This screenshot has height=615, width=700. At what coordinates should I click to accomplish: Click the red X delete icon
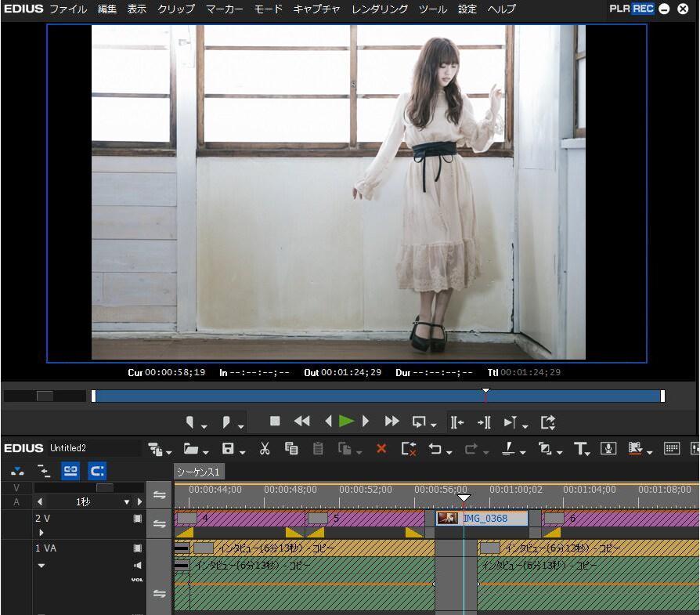(x=381, y=448)
